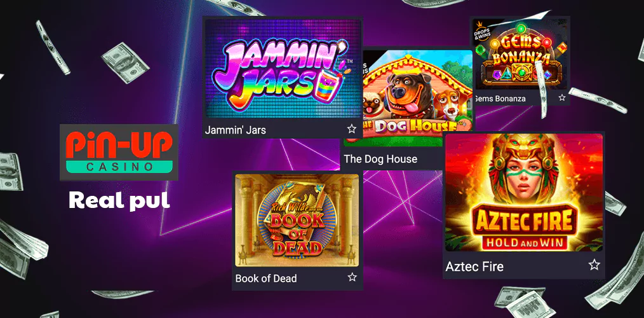Screen dimensions: 644x318
Task: Click the green CASINO banner in logo
Action: (119, 167)
